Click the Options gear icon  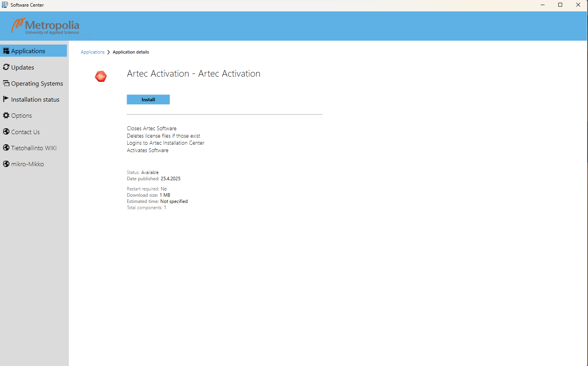click(6, 115)
